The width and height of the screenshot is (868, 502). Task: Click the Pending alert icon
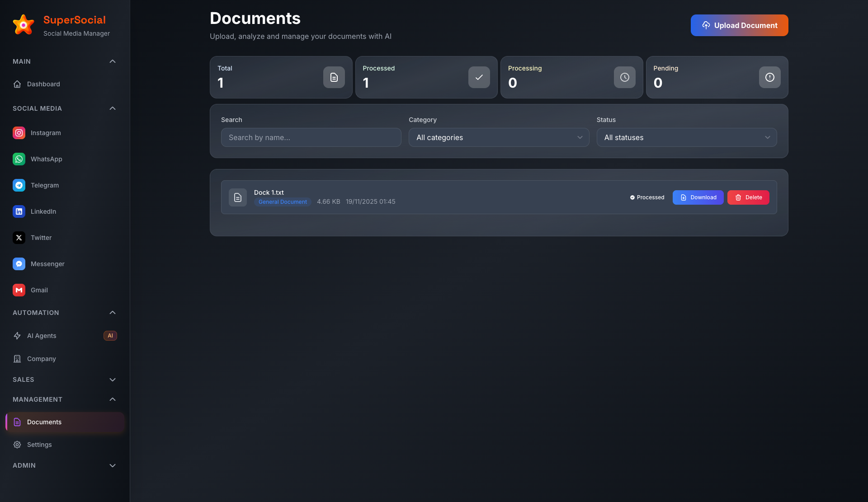769,77
